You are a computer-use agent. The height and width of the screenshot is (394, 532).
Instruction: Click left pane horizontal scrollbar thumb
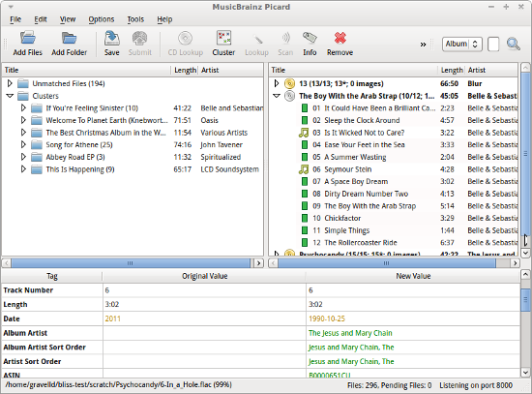click(131, 263)
